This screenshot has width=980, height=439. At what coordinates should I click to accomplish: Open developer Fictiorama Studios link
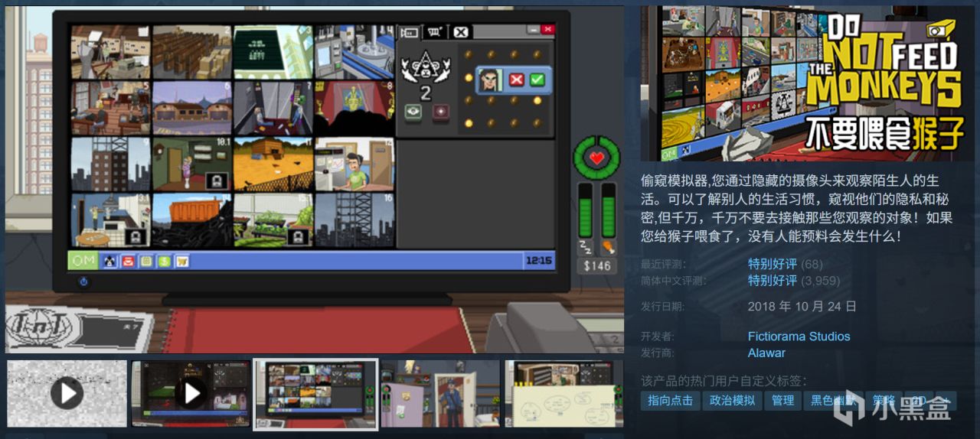click(x=799, y=336)
